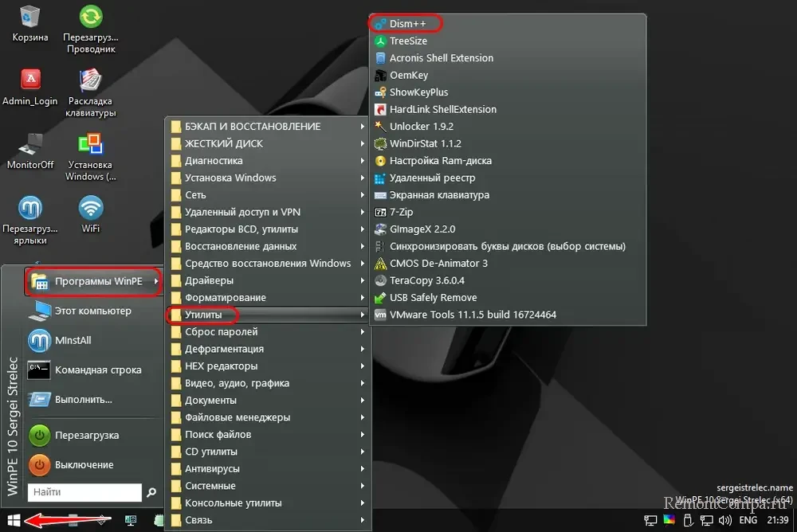
Task: Open Видео, аудио, графика folder
Action: pos(268,383)
